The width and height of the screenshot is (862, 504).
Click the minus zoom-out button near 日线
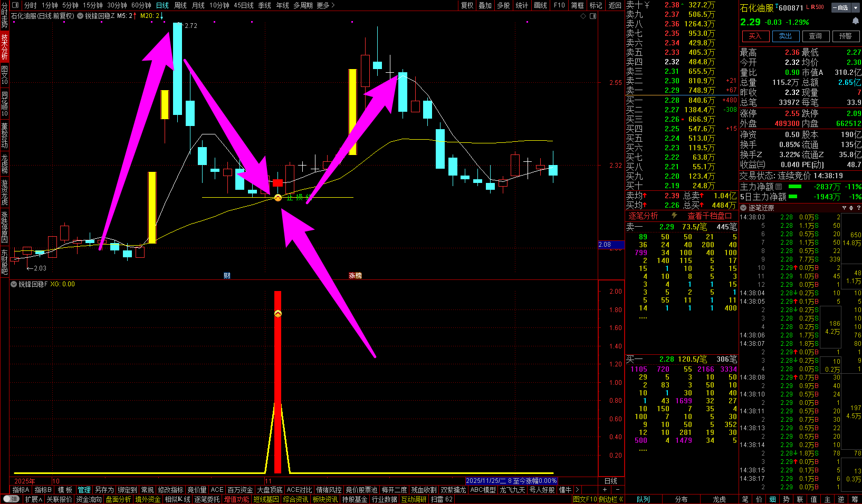[x=618, y=490]
